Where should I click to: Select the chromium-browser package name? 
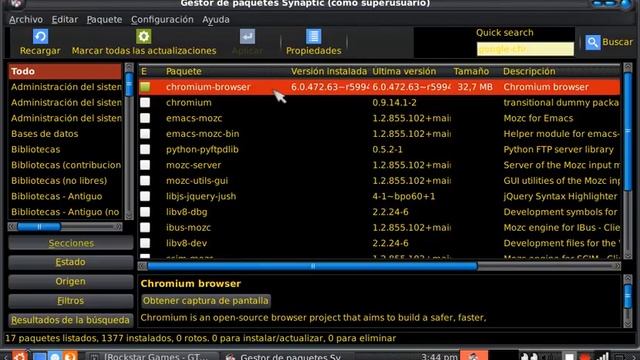pyautogui.click(x=208, y=87)
